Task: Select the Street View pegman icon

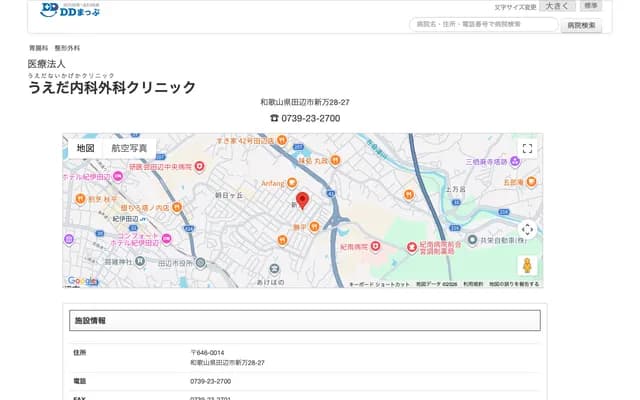Action: pyautogui.click(x=527, y=265)
